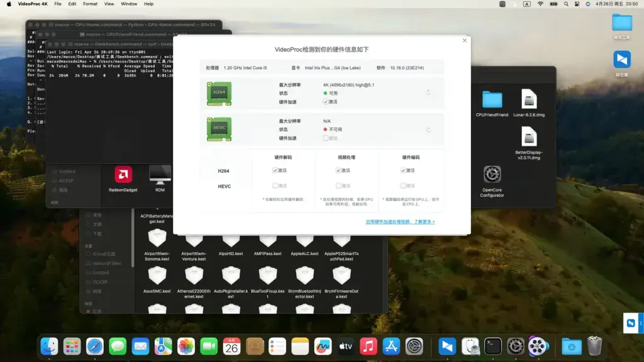Select BrcmFirmwareData.kext file

pos(341,282)
